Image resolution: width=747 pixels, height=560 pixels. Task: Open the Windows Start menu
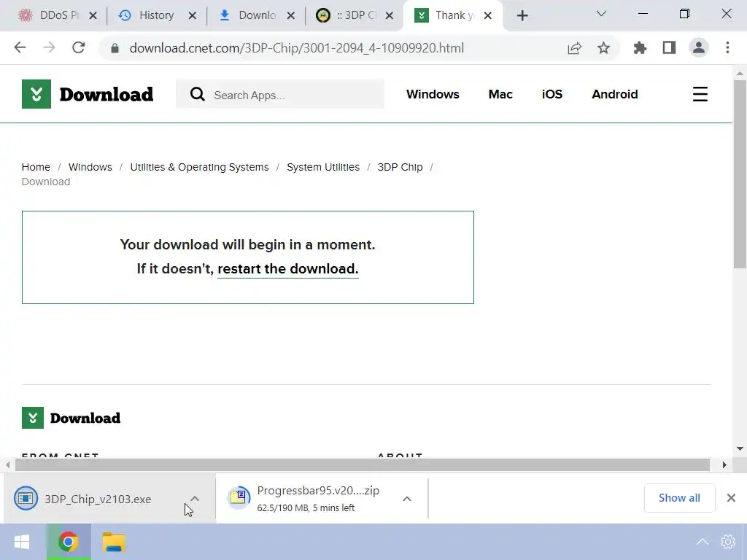coord(22,542)
